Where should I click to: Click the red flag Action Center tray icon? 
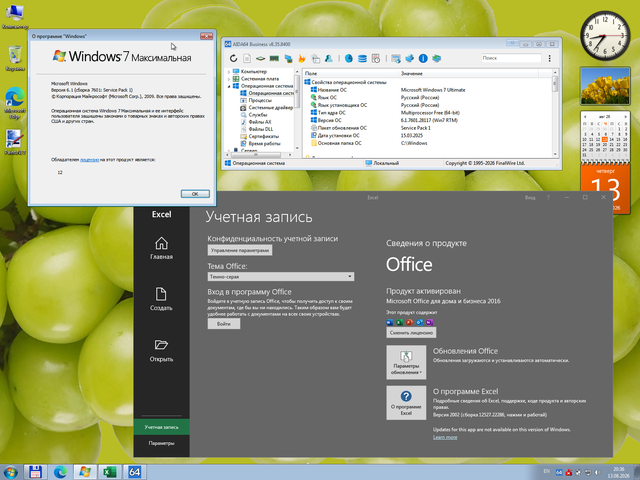pos(569,472)
